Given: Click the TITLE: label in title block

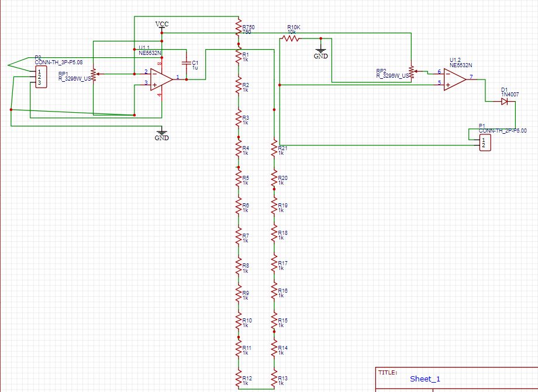Looking at the screenshot, I should pos(388,372).
